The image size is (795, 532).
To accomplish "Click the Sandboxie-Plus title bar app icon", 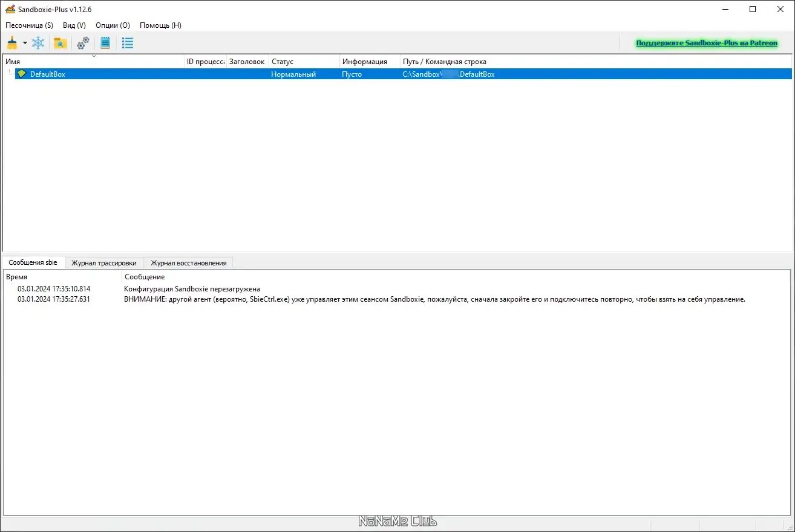I will 10,9.
